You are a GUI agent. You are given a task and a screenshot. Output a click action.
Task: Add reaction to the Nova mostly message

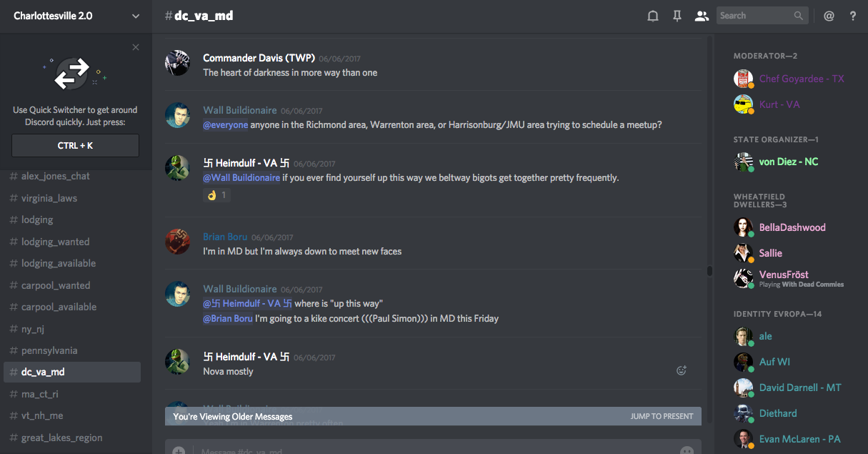point(682,370)
